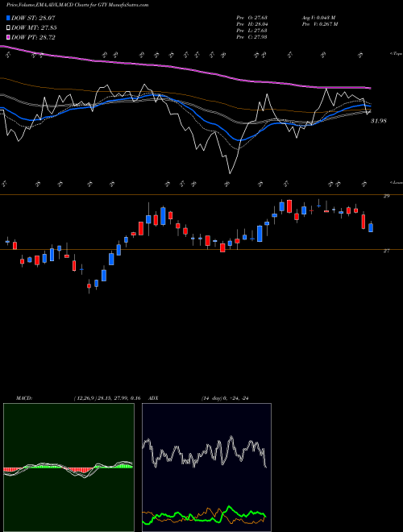Select the 'DOW ST: 28.07' legend label
The image size is (403, 532).
(33, 18)
